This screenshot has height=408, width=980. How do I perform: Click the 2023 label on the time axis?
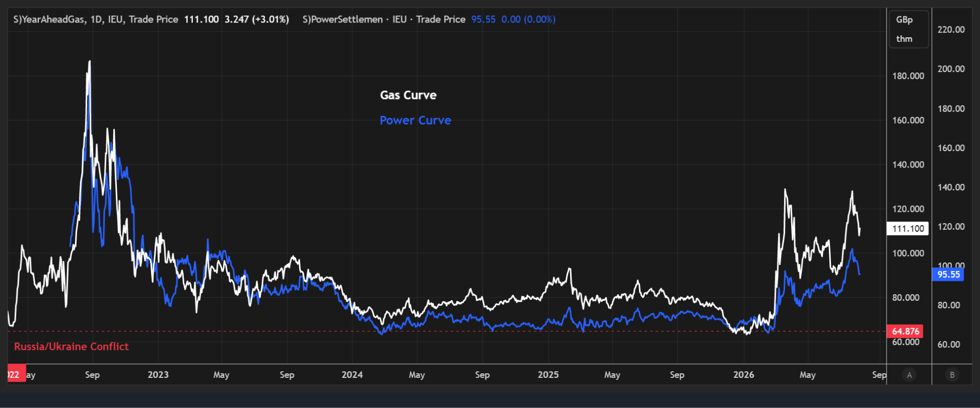point(158,375)
